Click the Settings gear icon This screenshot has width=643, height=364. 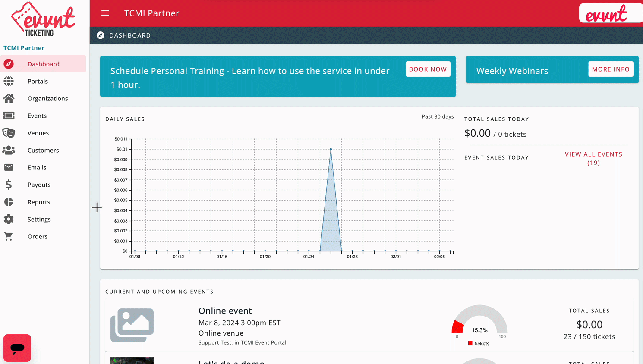coord(9,219)
